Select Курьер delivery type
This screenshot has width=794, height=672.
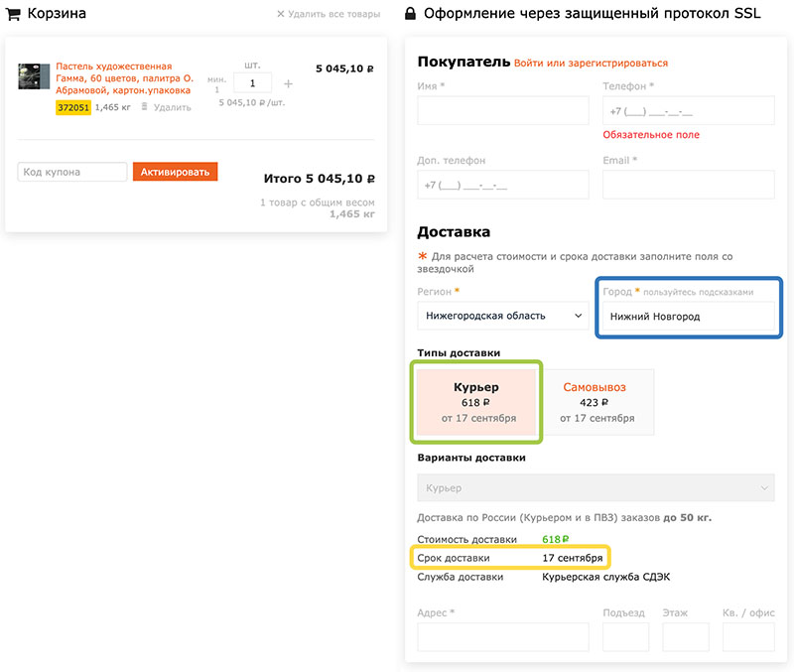476,401
